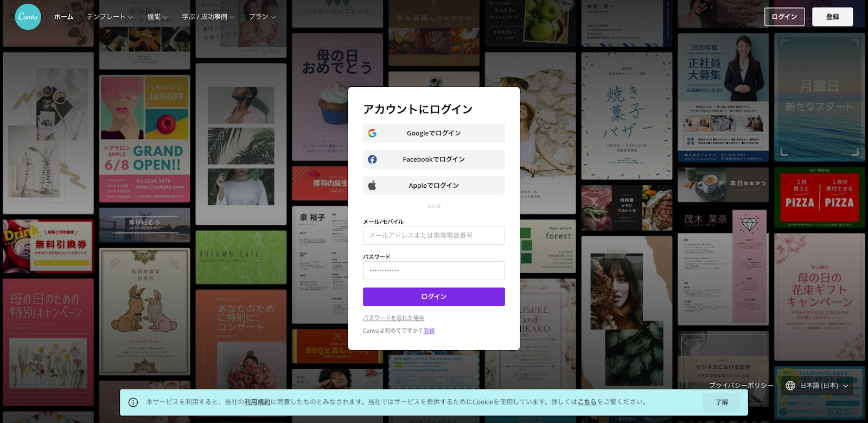Image resolution: width=868 pixels, height=423 pixels.
Task: Click the パスワード input field
Action: click(x=434, y=270)
